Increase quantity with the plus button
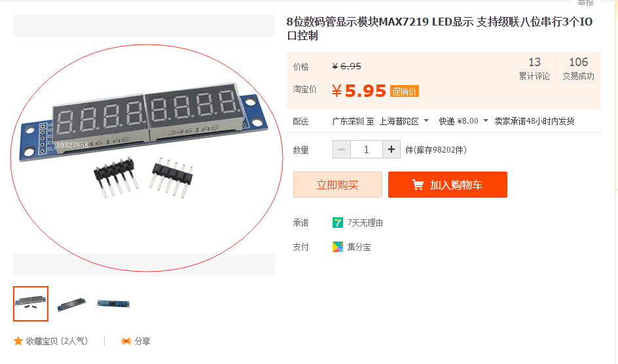This screenshot has width=618, height=364. [391, 149]
